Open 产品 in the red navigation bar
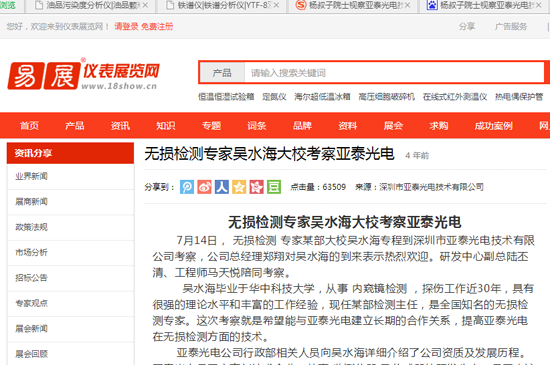This screenshot has width=550, height=365. point(75,126)
